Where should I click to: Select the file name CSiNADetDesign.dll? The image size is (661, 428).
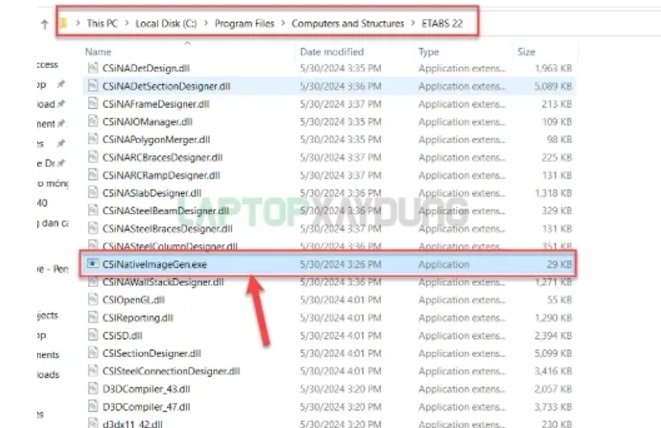(x=146, y=68)
